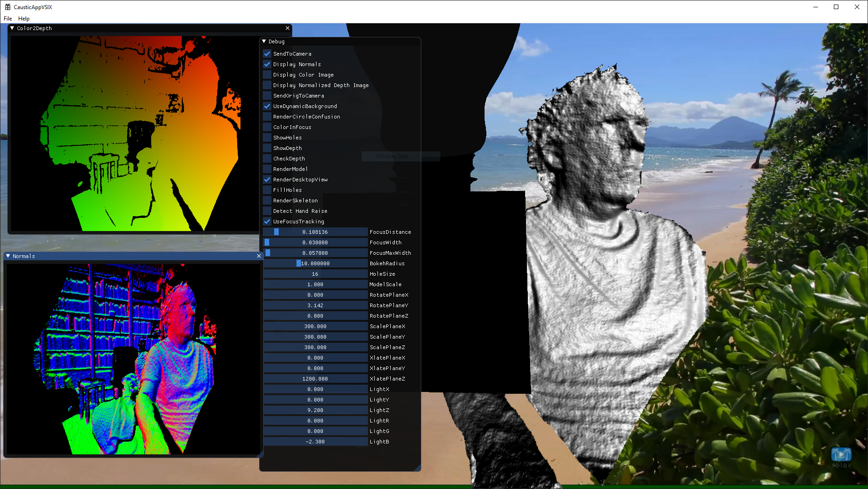Click the LightB value -2.300
This screenshot has width=868, height=489.
point(315,442)
